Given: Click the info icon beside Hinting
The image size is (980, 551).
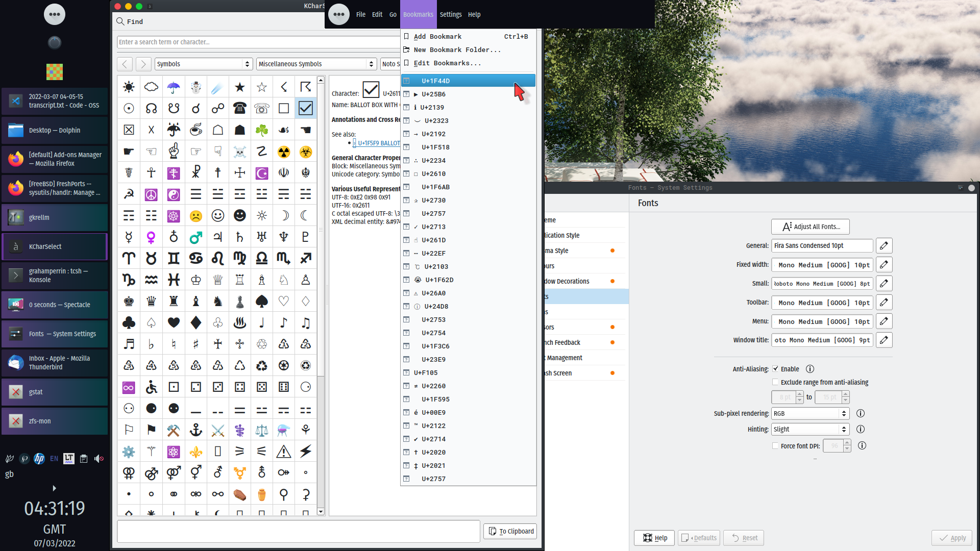Looking at the screenshot, I should pos(860,429).
